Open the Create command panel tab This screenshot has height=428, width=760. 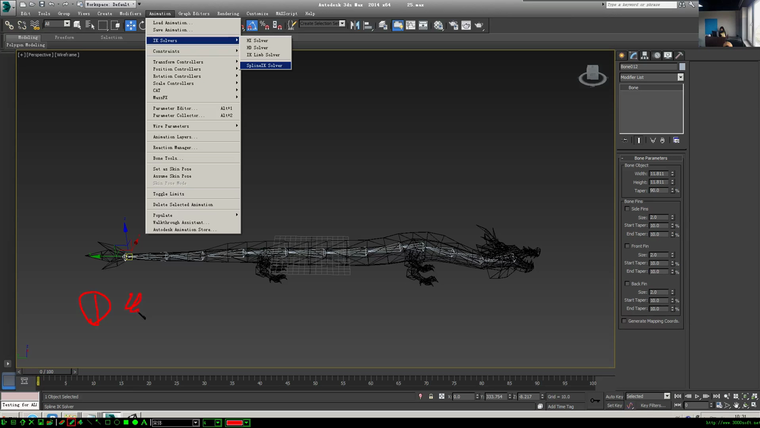pos(624,53)
